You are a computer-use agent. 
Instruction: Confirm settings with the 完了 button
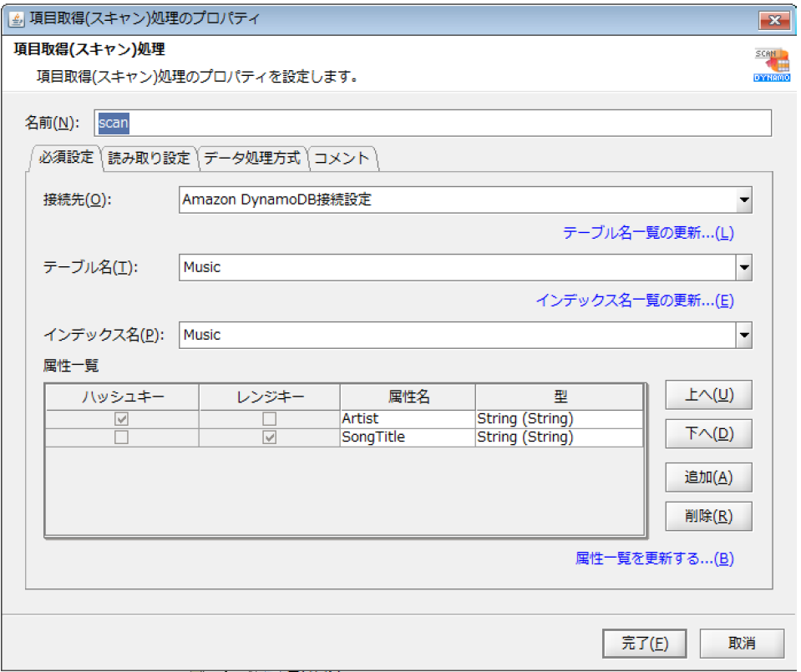click(x=644, y=643)
